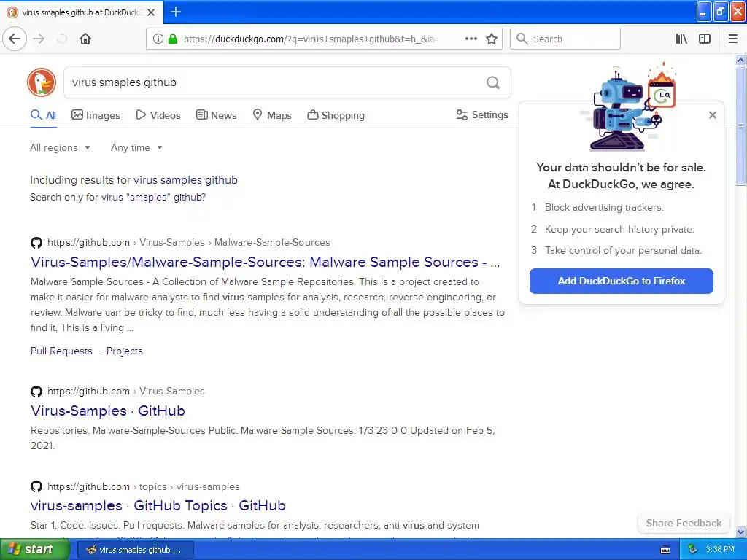
Task: Open the Shopping results tab
Action: point(336,115)
